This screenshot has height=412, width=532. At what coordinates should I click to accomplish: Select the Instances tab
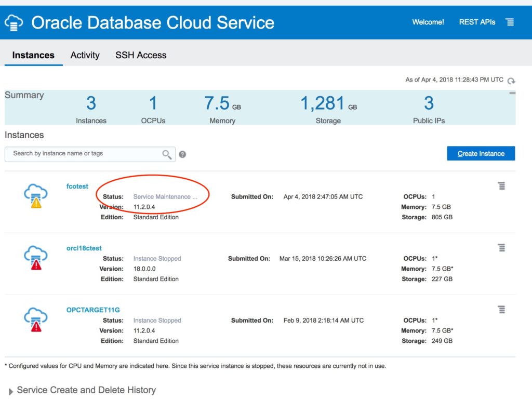[33, 55]
